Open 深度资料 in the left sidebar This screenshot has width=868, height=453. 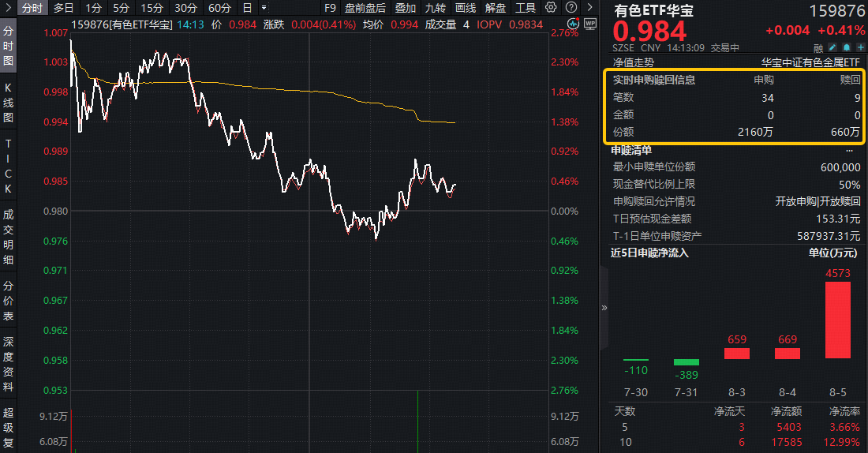pyautogui.click(x=8, y=364)
